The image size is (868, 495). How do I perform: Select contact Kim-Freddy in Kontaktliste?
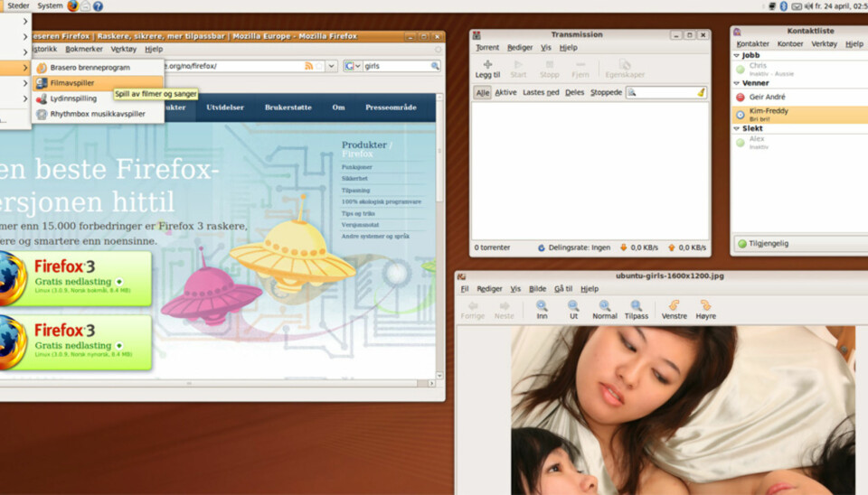[800, 115]
